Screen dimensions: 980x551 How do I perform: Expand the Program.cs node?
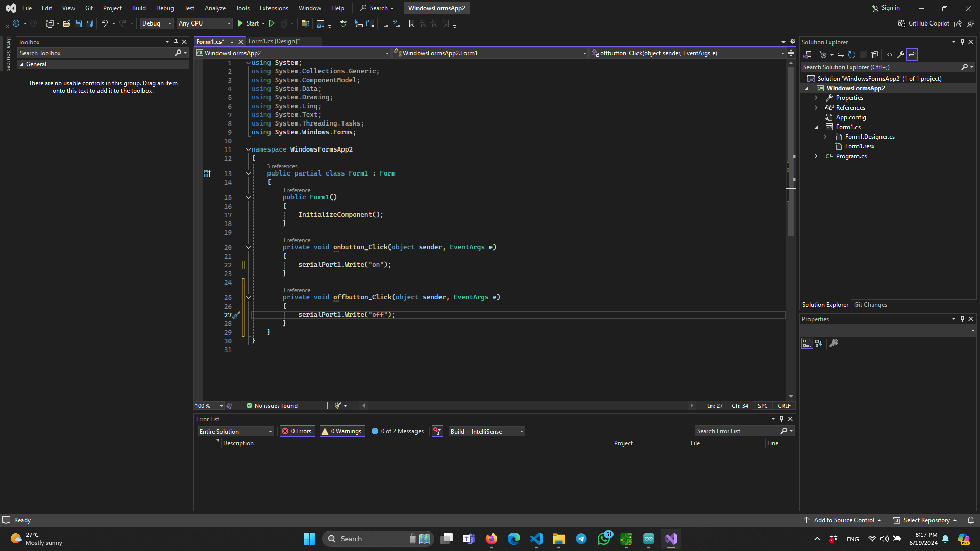click(816, 156)
